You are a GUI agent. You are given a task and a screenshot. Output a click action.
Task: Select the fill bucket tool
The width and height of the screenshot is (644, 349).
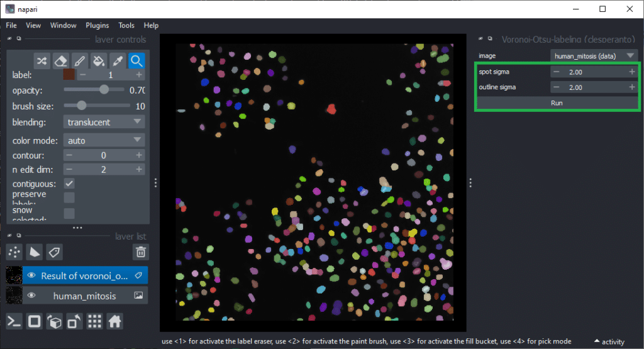tap(98, 60)
